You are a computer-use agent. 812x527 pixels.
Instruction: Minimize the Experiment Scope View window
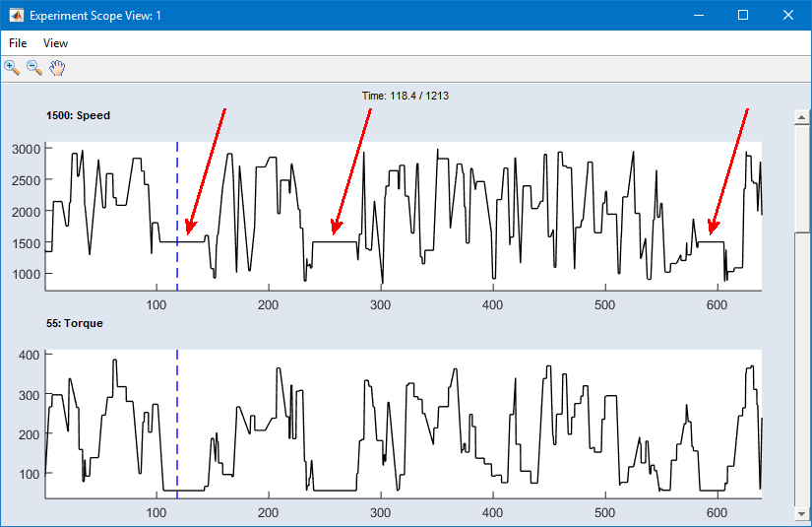point(698,15)
